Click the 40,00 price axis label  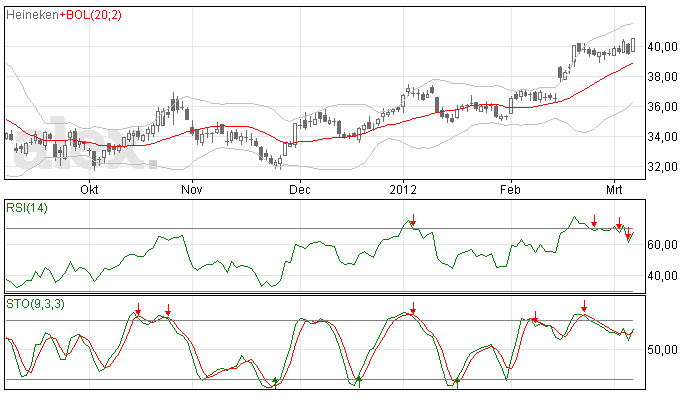[662, 47]
